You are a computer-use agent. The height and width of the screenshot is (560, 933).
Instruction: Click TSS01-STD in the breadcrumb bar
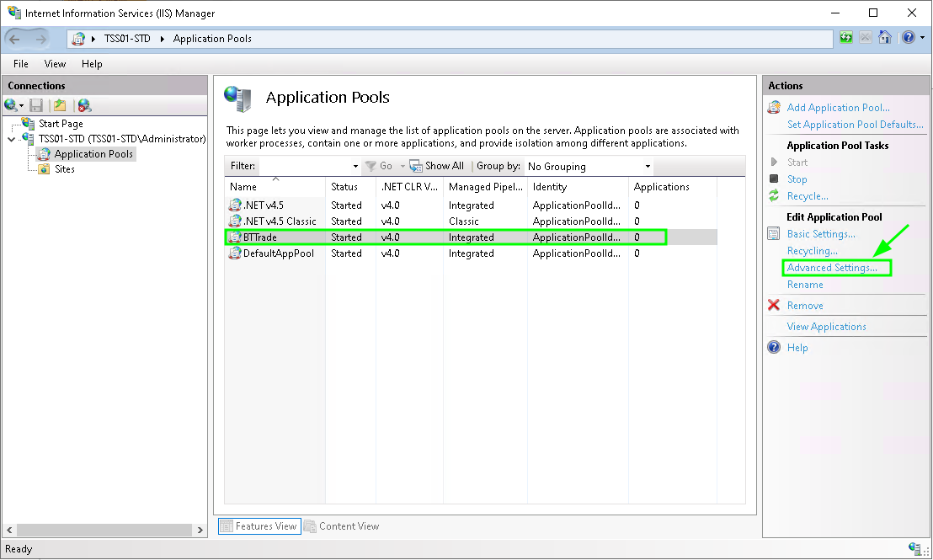coord(127,39)
